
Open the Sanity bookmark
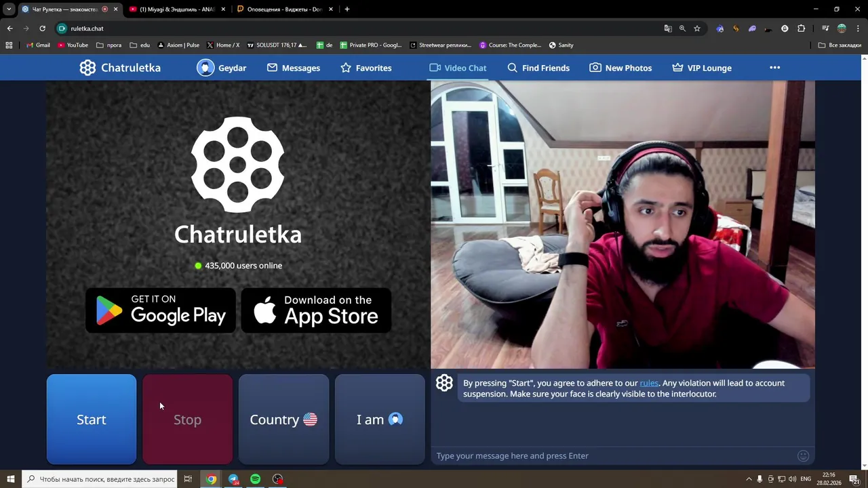[561, 45]
